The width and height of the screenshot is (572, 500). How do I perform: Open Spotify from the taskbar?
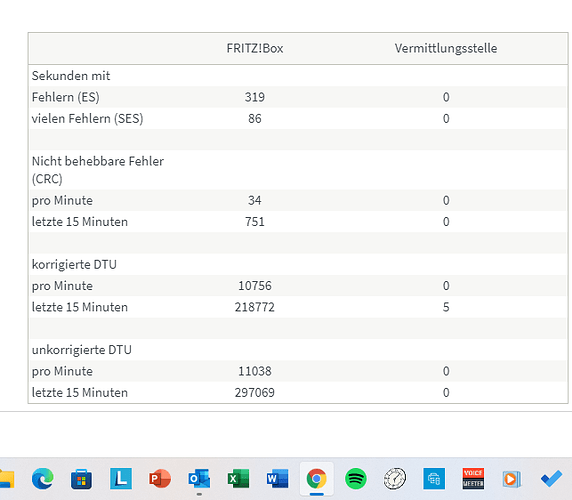[x=356, y=478]
